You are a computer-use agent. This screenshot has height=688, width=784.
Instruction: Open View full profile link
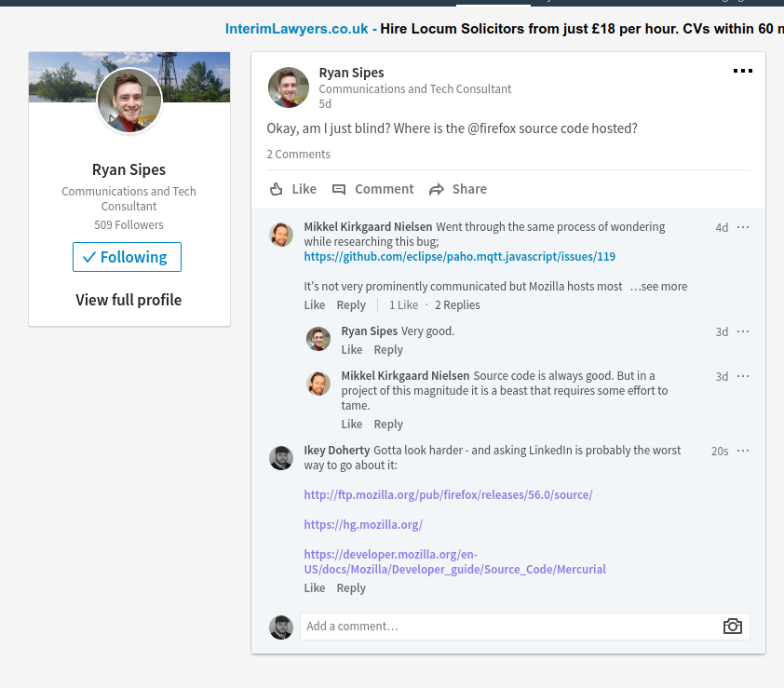coord(128,300)
